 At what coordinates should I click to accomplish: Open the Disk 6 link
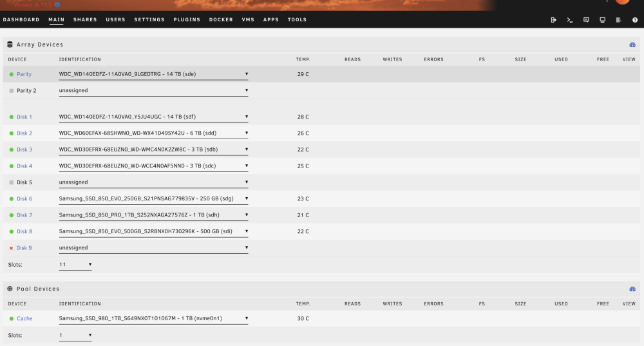click(24, 199)
